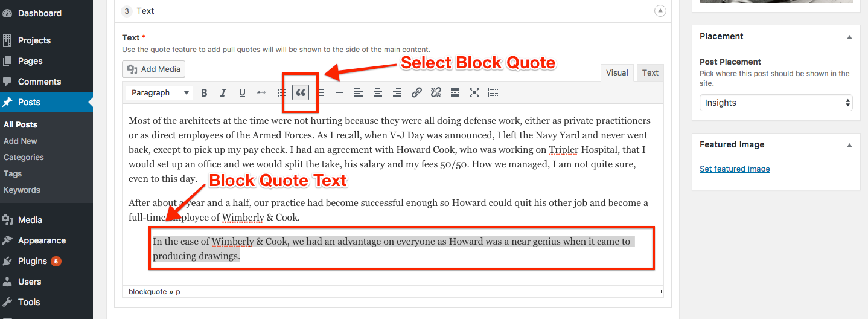
Task: Apply strikethrough formatting
Action: click(x=261, y=93)
